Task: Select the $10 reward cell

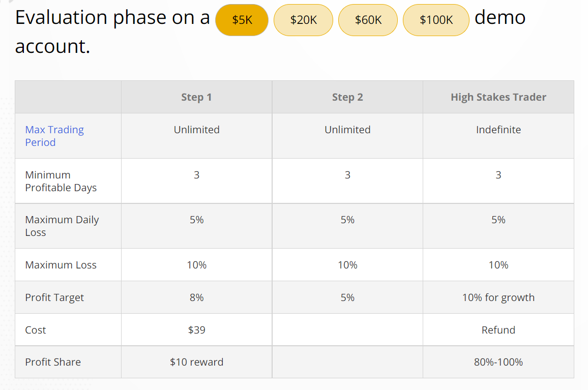Action: tap(196, 362)
